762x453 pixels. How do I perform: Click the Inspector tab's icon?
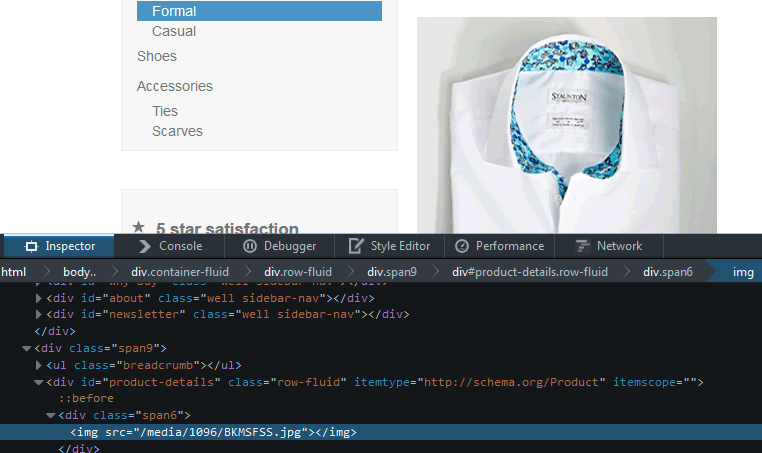[x=31, y=246]
